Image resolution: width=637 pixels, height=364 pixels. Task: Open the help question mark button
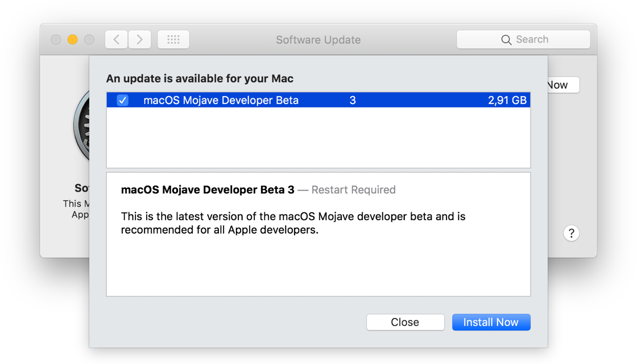(571, 233)
